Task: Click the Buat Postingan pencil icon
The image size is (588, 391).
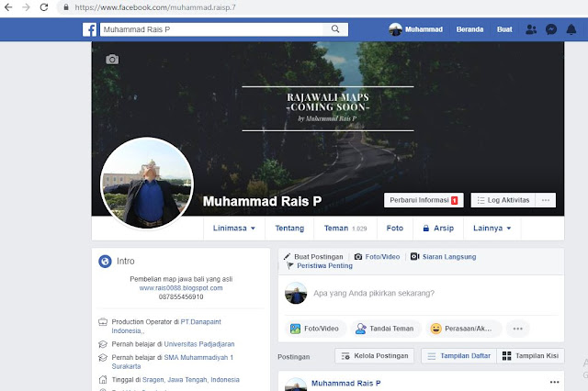Action: 287,257
